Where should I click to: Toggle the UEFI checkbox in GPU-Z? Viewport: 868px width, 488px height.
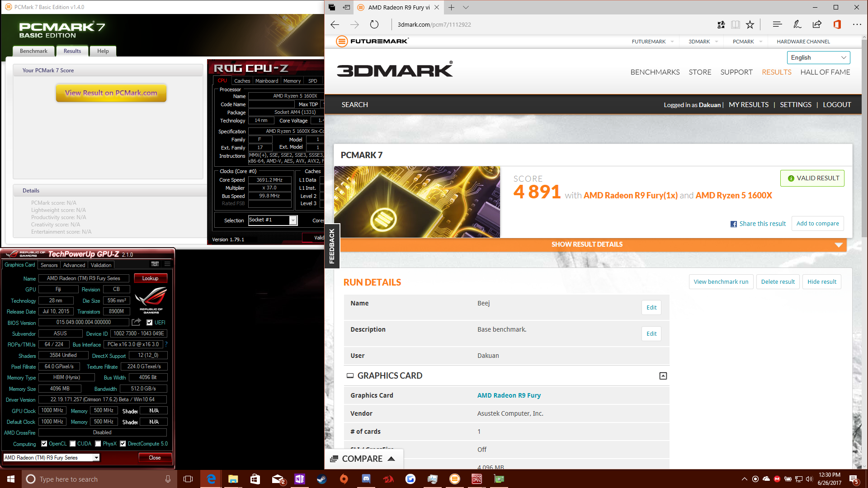pyautogui.click(x=149, y=323)
